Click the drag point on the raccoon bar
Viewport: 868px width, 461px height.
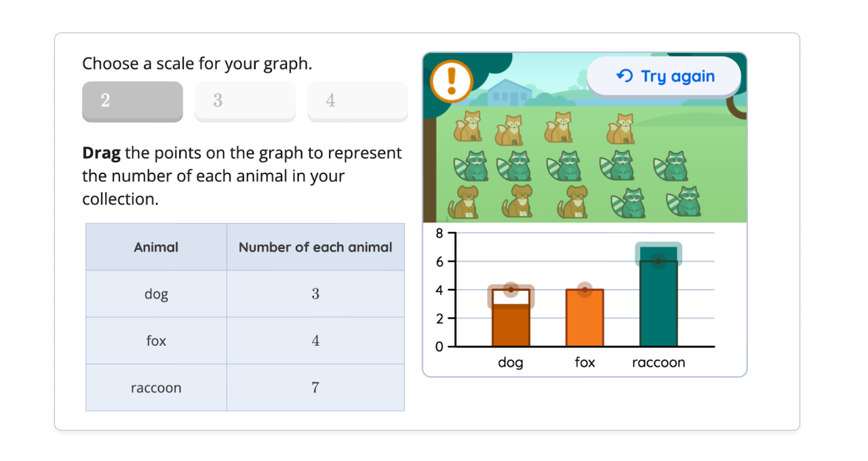click(658, 260)
